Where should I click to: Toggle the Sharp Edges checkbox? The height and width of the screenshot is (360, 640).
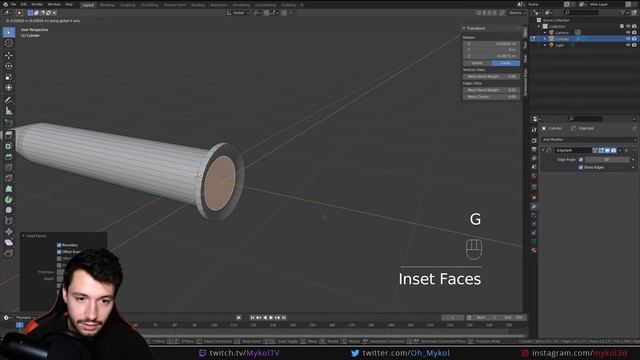[x=581, y=167]
